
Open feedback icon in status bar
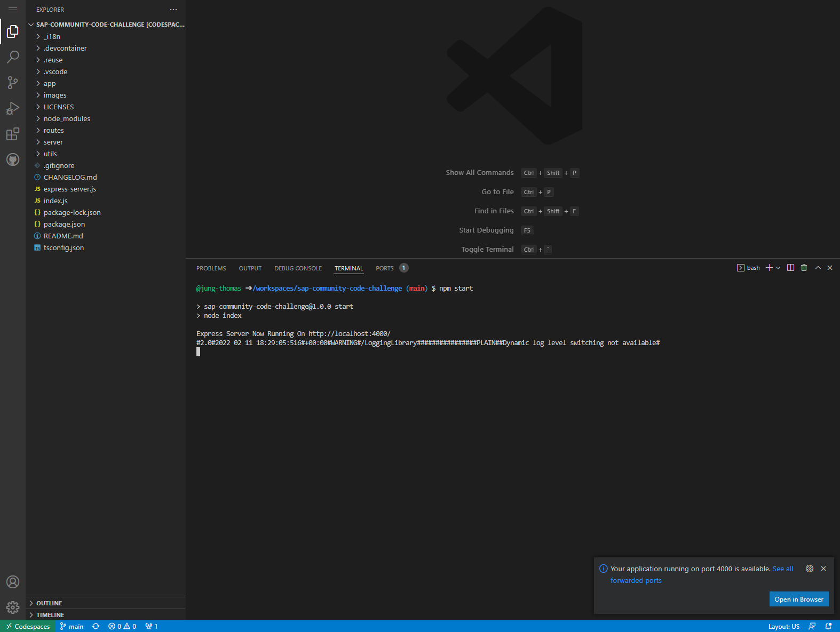812,626
